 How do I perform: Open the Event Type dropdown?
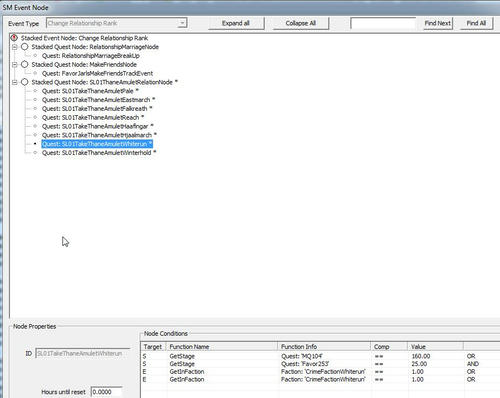tap(182, 23)
